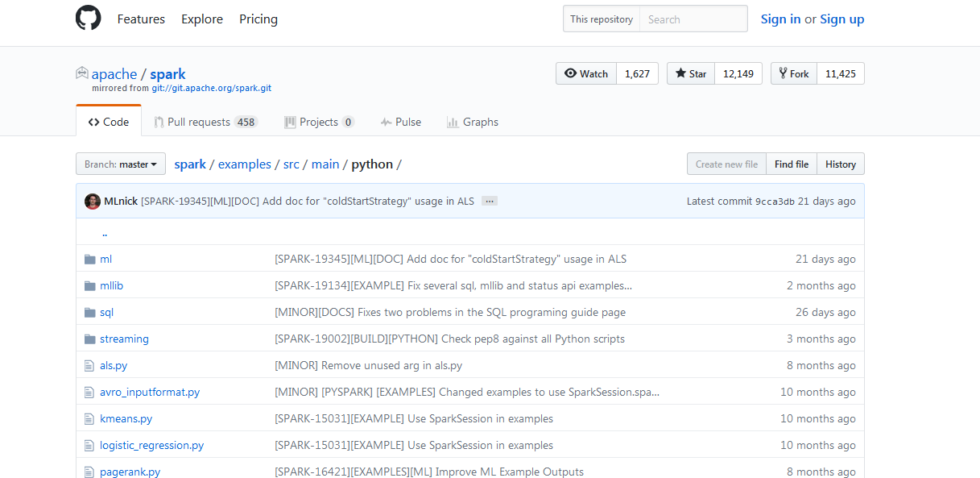Click the Watch button
The image size is (980, 478).
586,73
